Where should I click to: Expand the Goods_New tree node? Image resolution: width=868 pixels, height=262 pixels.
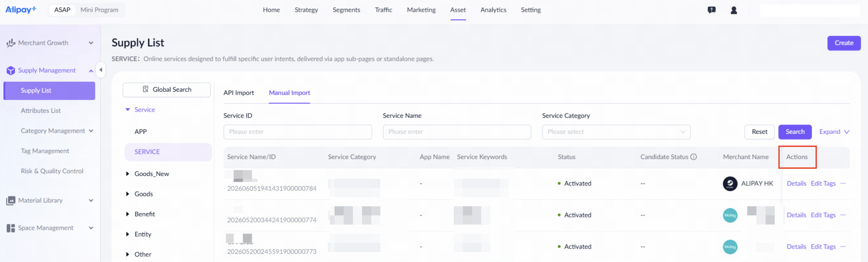point(127,174)
